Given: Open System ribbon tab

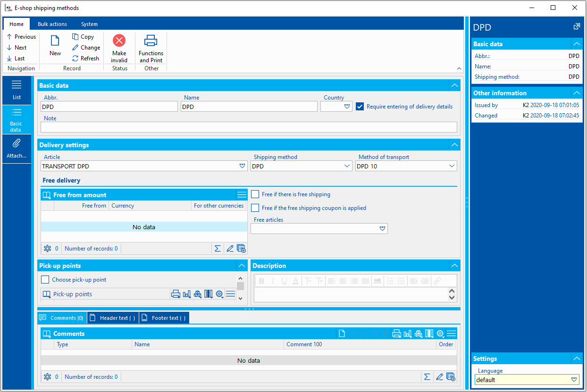Looking at the screenshot, I should (x=89, y=24).
